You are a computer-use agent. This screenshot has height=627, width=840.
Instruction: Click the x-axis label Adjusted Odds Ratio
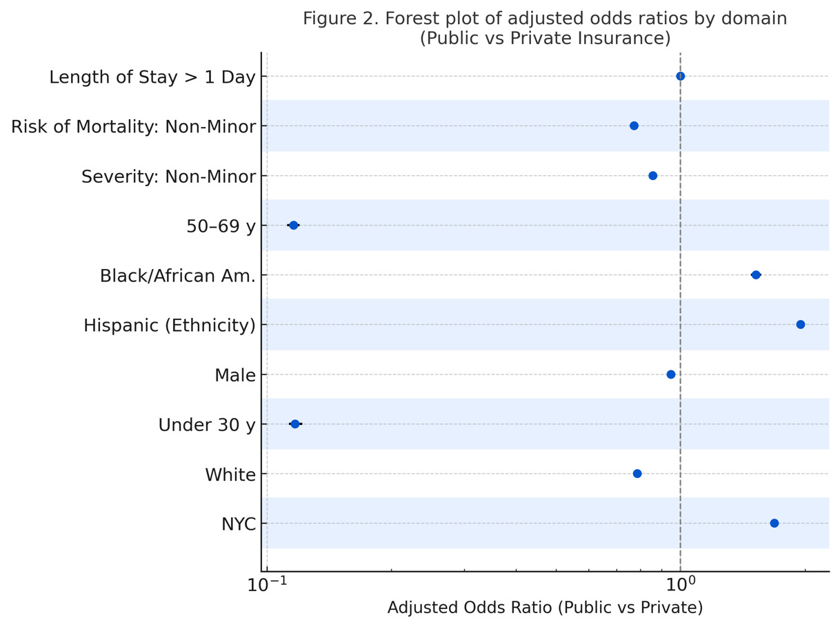[545, 608]
